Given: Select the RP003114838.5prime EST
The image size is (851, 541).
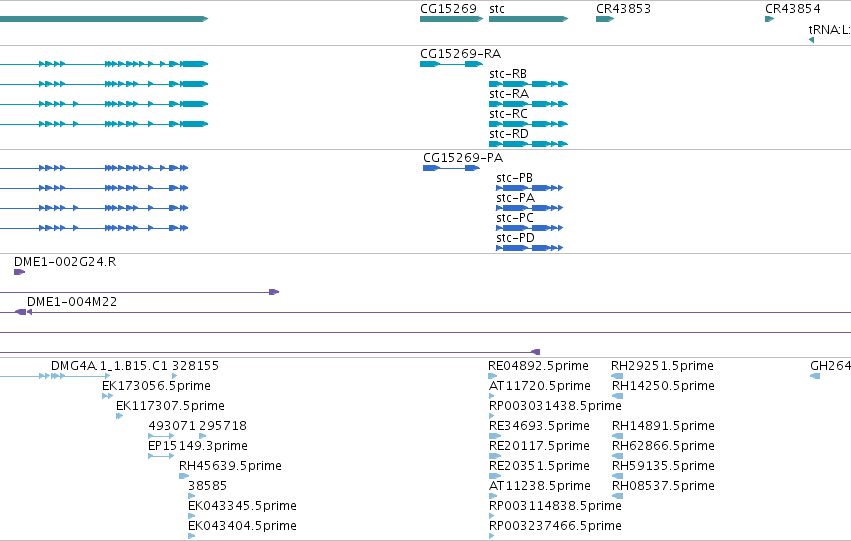Looking at the screenshot, I should 492,516.
